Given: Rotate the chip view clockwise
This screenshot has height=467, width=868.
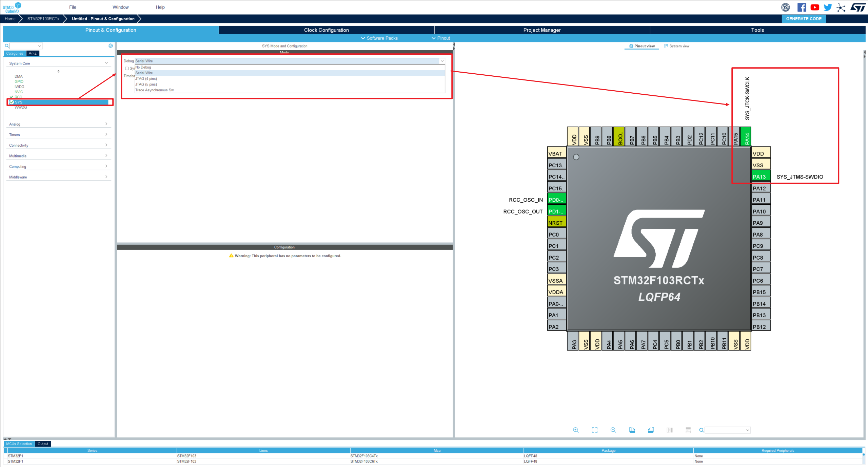Looking at the screenshot, I should tap(632, 430).
